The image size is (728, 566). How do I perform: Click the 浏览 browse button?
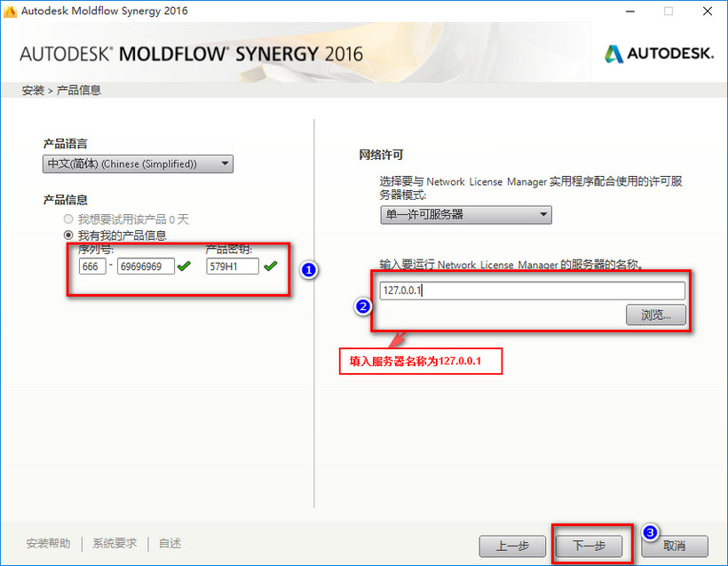(x=655, y=315)
